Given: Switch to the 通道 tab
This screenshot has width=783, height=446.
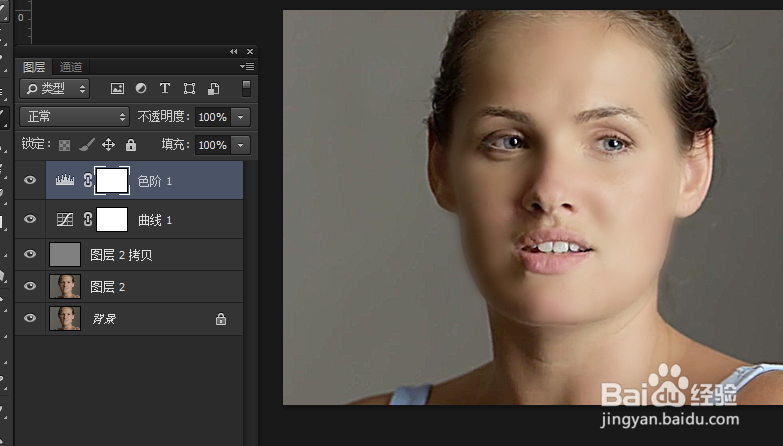Looking at the screenshot, I should (x=70, y=67).
